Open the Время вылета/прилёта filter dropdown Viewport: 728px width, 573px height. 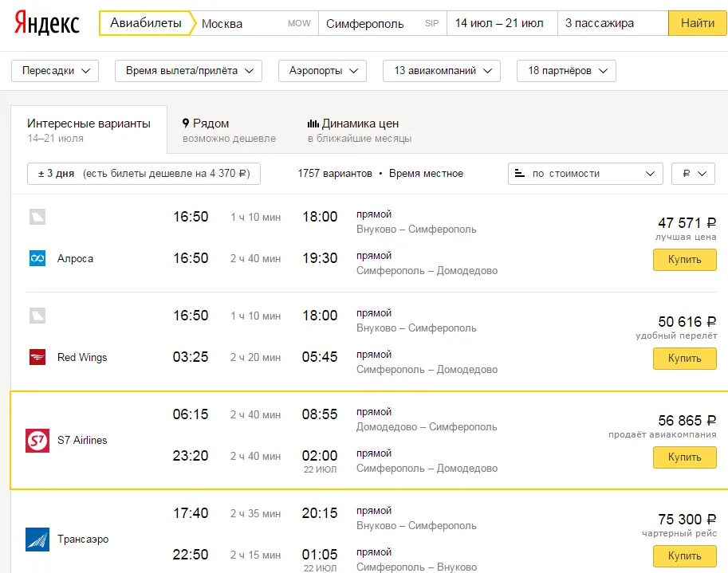tap(188, 71)
